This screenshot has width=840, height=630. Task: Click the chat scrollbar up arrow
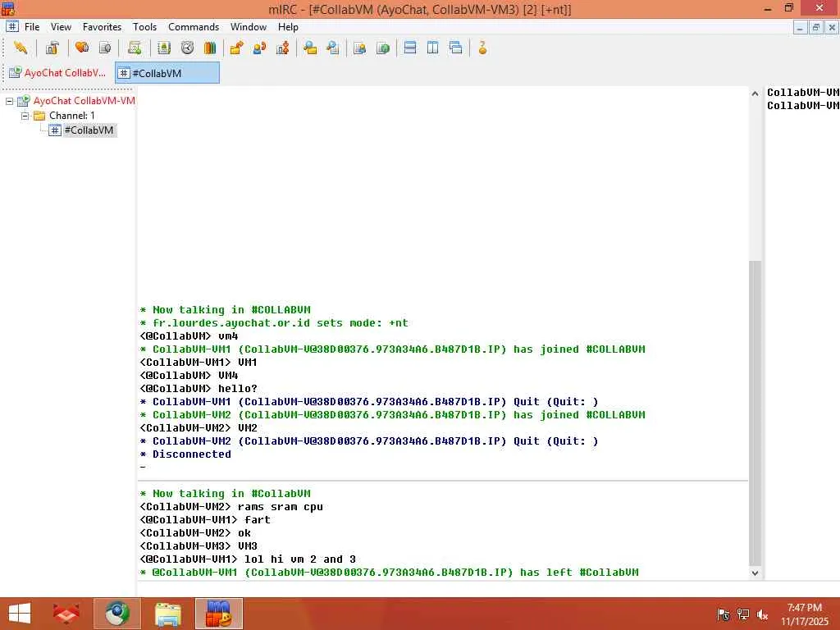[755, 94]
